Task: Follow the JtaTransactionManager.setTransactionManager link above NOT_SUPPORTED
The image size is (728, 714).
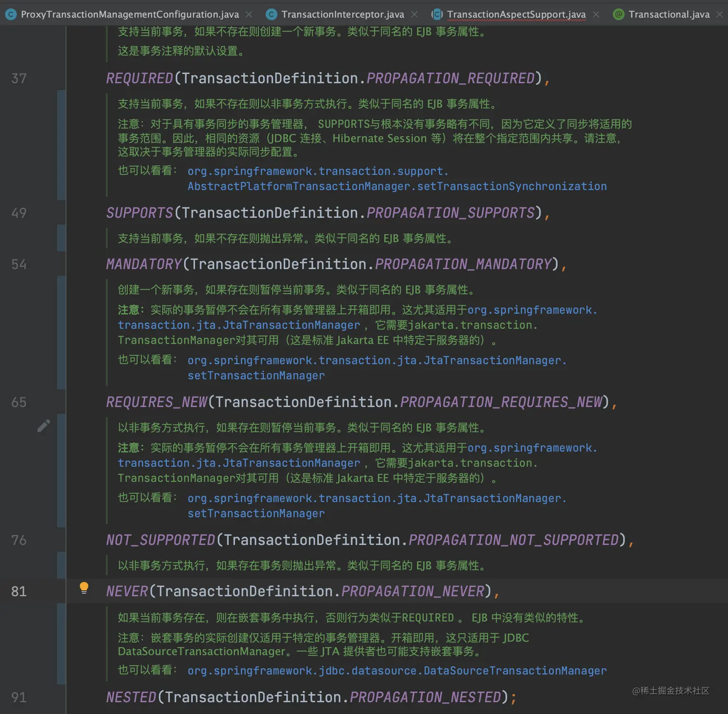Action: [377, 505]
